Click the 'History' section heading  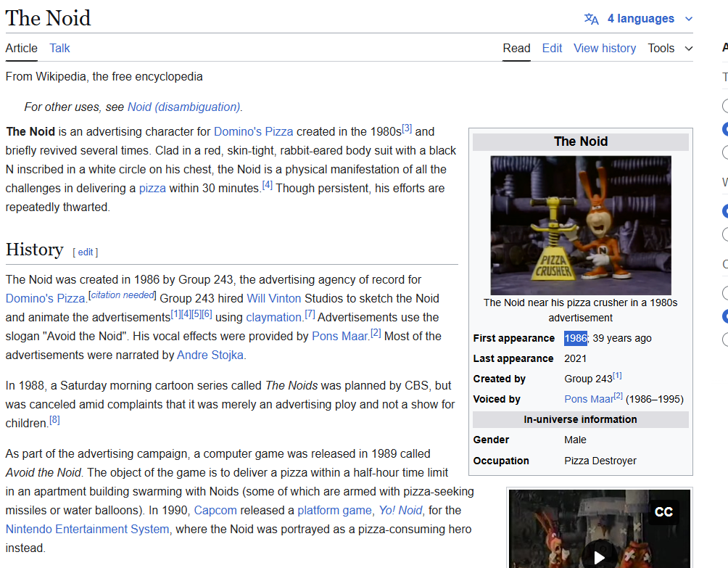pyautogui.click(x=34, y=250)
